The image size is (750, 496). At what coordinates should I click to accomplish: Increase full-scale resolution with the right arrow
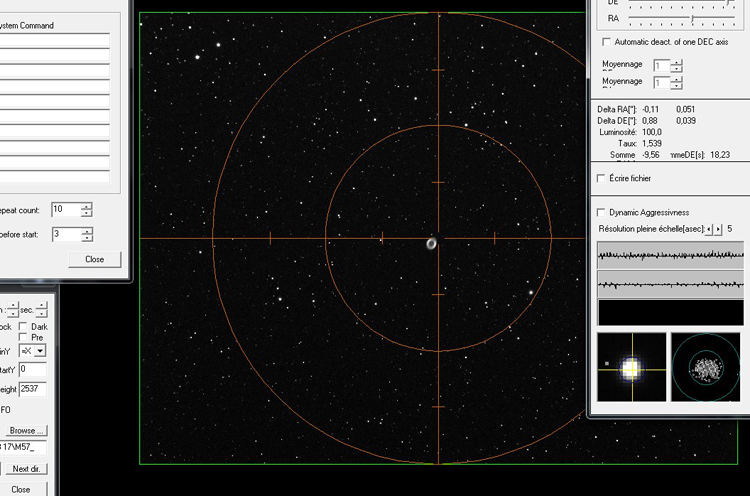coord(718,229)
